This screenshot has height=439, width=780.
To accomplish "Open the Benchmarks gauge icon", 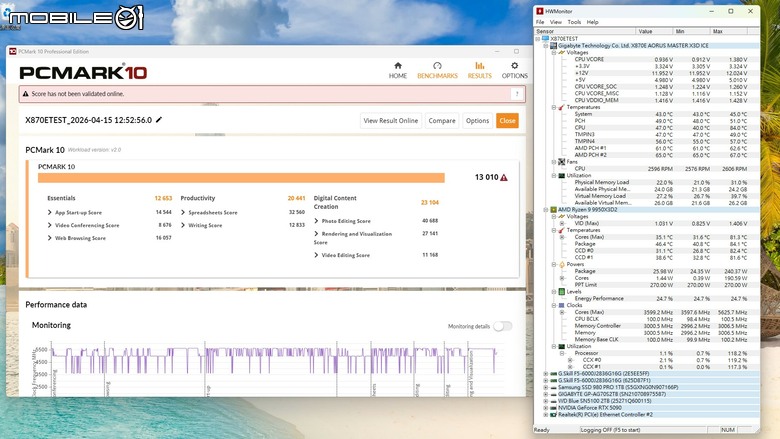I will point(437,66).
